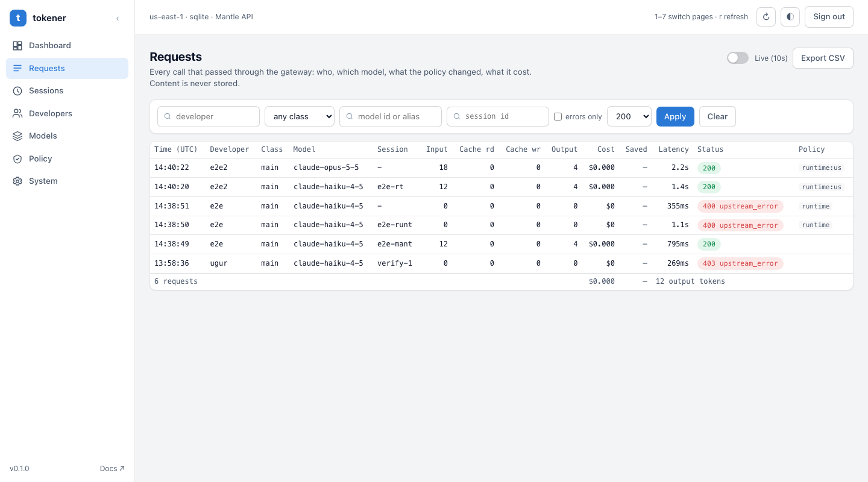Toggle dark mode with the contrast icon
Screen dimensions: 868x482
click(x=790, y=17)
